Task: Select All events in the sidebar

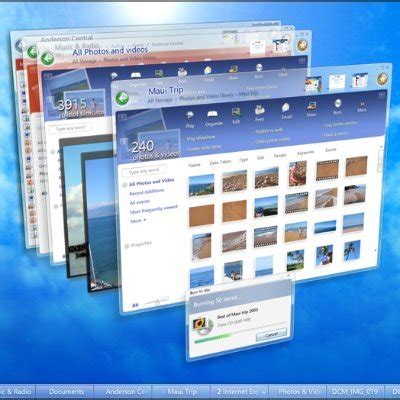Action: 140,202
